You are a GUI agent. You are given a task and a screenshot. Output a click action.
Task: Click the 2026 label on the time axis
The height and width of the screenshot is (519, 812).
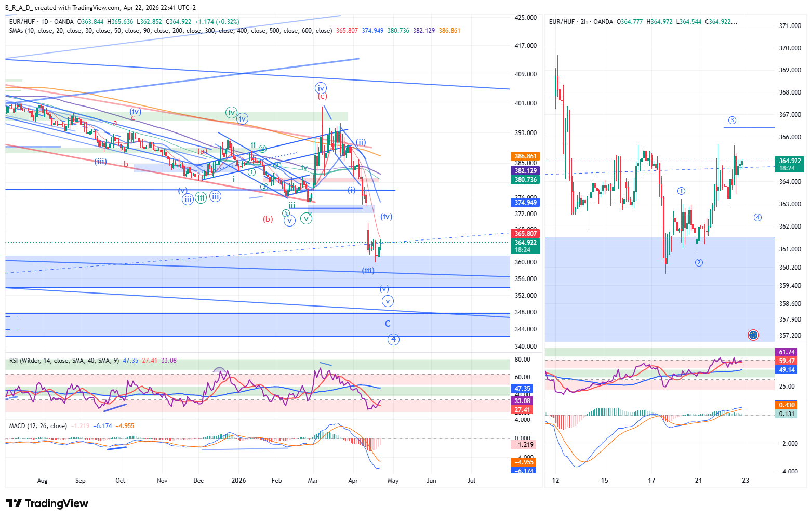click(238, 481)
